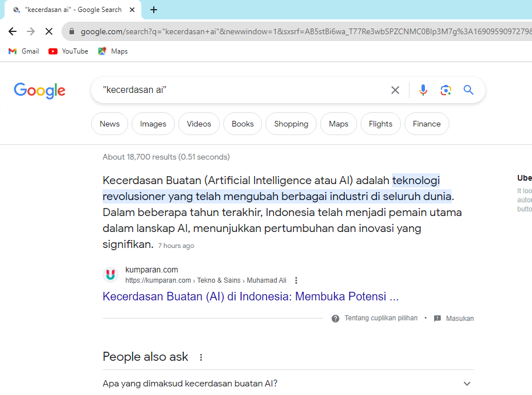The height and width of the screenshot is (395, 532).
Task: Open kumparan result options menu
Action: (x=296, y=280)
